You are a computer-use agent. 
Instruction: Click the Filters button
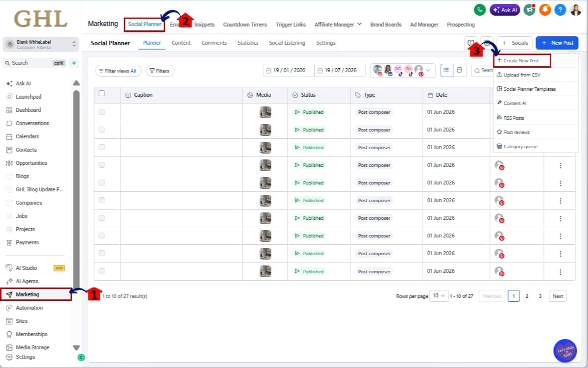(160, 71)
